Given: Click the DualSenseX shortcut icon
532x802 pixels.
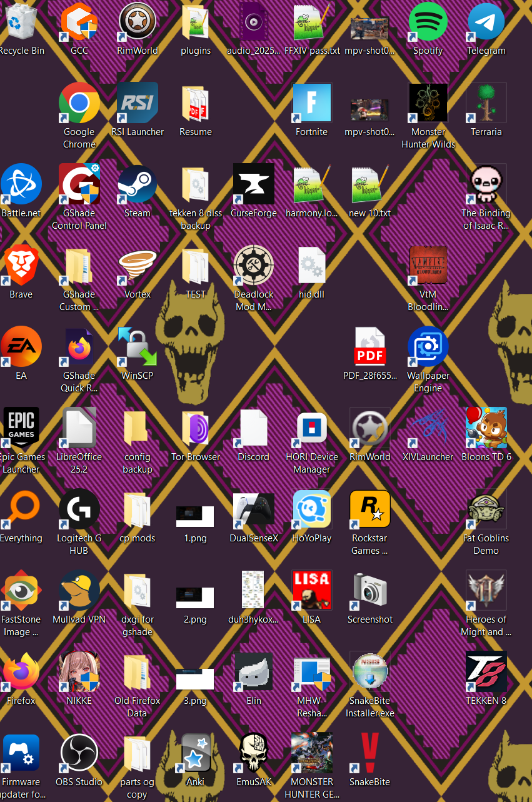Looking at the screenshot, I should click(x=254, y=509).
